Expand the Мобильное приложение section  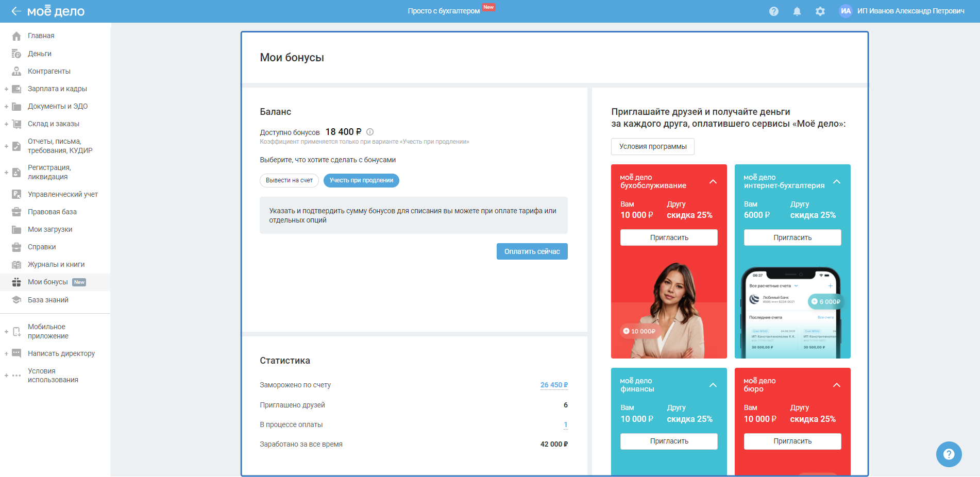tap(6, 332)
